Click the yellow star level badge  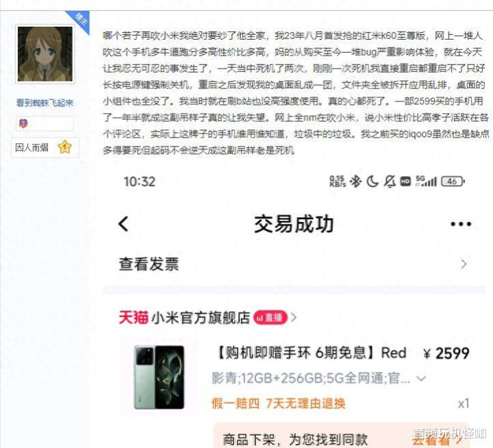point(65,147)
